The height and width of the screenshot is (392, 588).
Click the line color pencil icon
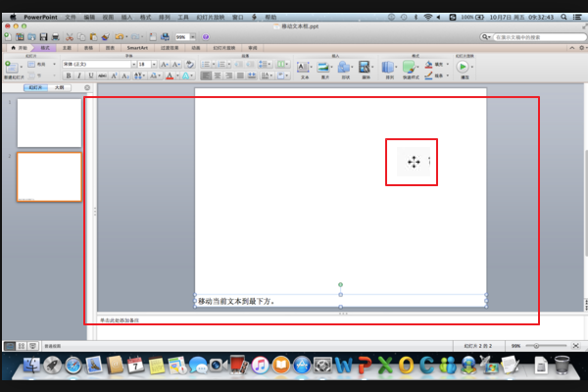pos(428,75)
